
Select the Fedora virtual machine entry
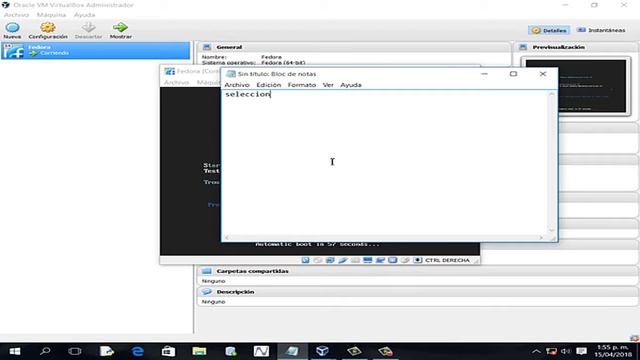pyautogui.click(x=96, y=51)
